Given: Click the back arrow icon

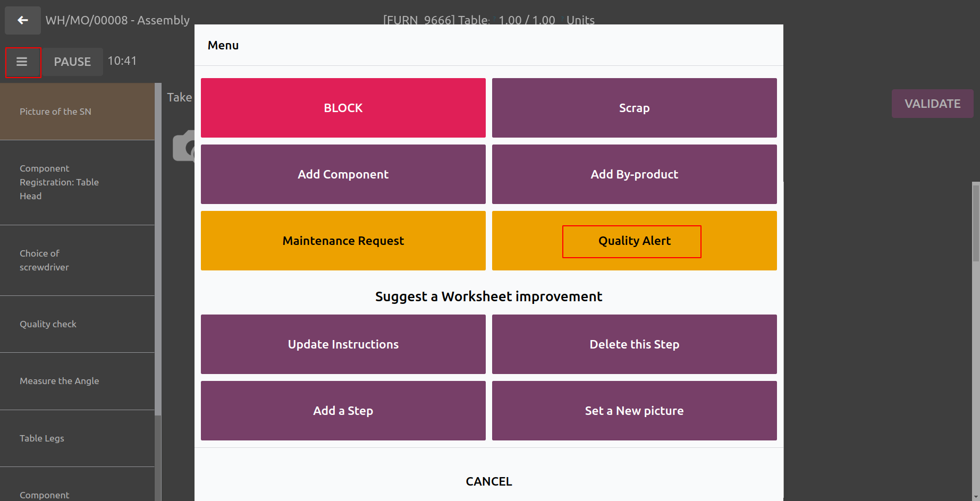Looking at the screenshot, I should [x=22, y=20].
